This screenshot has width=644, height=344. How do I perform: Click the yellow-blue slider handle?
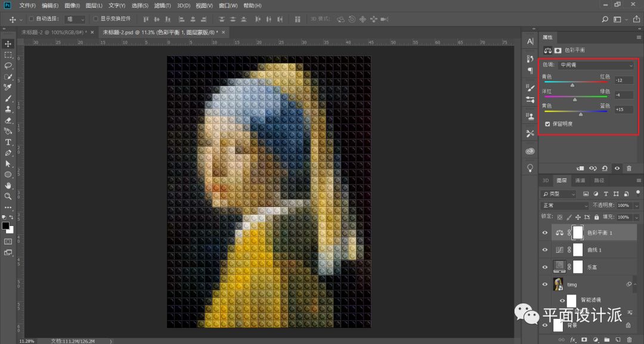pos(581,114)
